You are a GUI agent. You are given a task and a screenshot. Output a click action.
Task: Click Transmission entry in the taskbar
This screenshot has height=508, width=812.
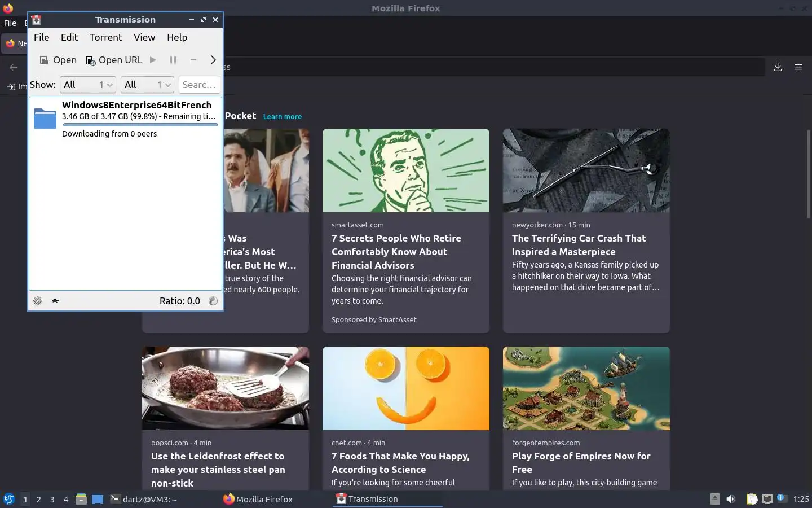coord(388,499)
